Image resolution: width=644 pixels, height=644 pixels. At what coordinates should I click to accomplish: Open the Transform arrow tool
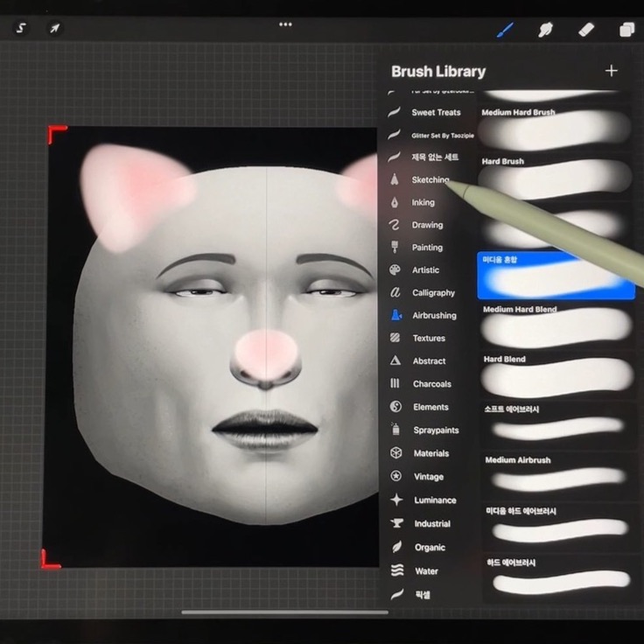click(x=54, y=28)
